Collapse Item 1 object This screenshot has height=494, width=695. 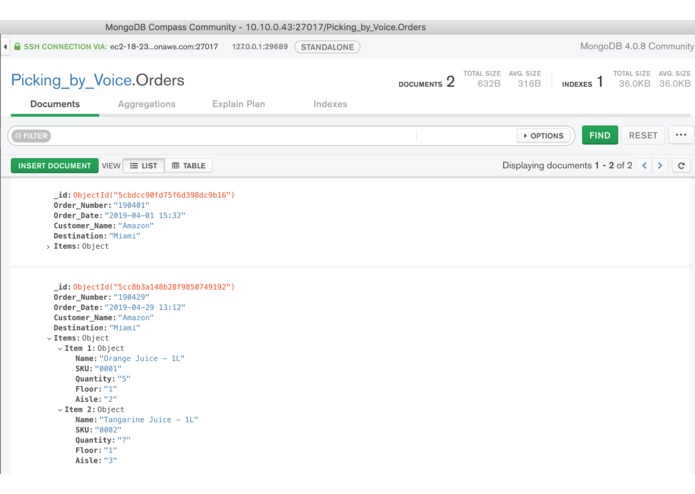tap(60, 349)
